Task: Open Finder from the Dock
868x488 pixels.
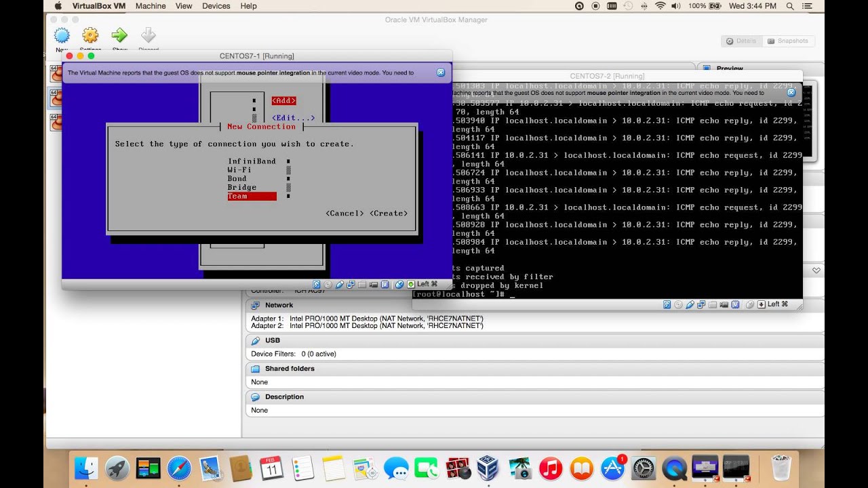Action: 86,468
